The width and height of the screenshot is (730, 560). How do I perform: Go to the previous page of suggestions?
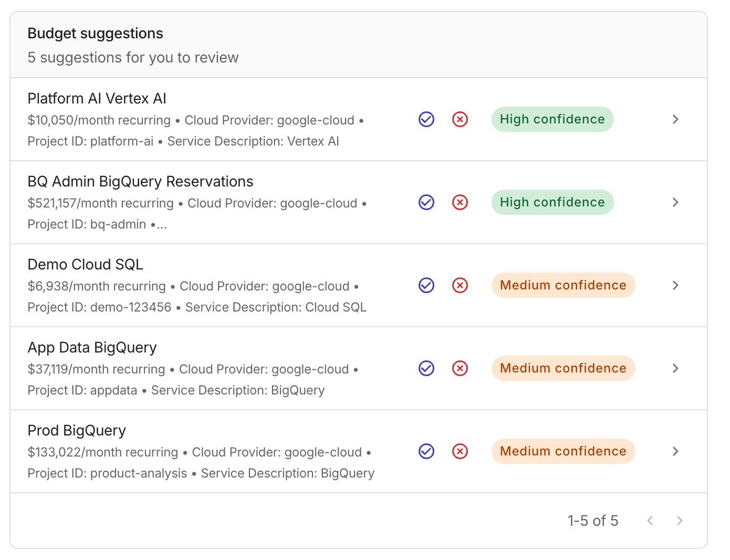(650, 521)
